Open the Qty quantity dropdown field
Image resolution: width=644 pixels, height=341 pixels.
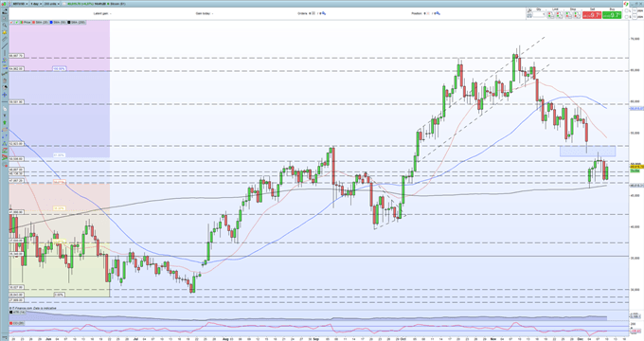point(539,14)
